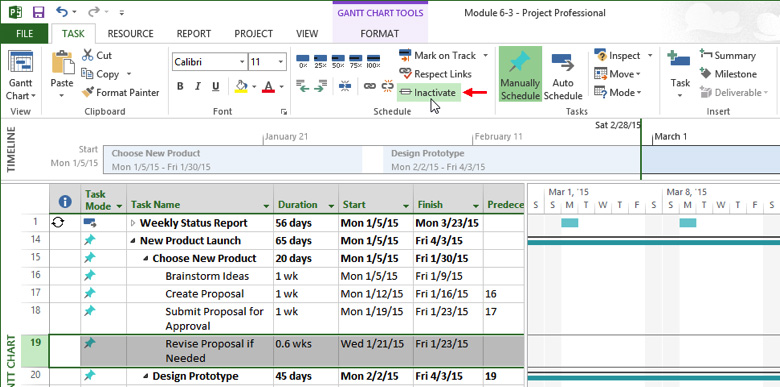
Task: Select Auto Schedule button
Action: [x=563, y=75]
